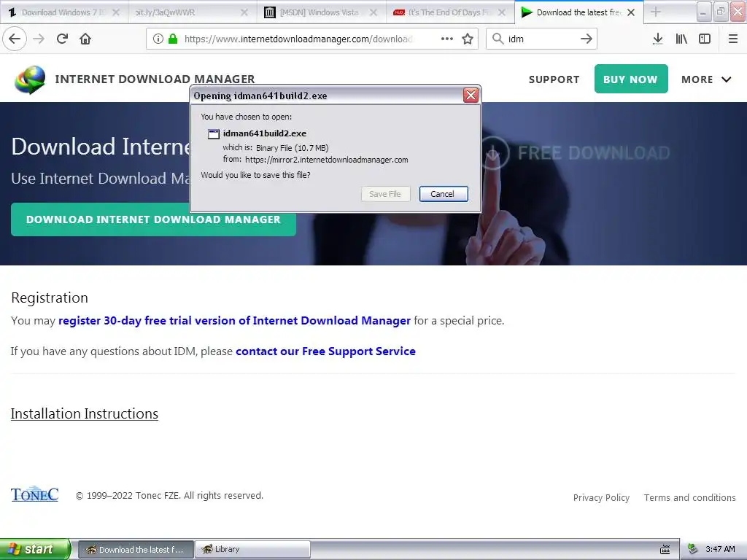The height and width of the screenshot is (560, 747).
Task: Close the Opening idman641build2.exe dialog
Action: pos(471,96)
